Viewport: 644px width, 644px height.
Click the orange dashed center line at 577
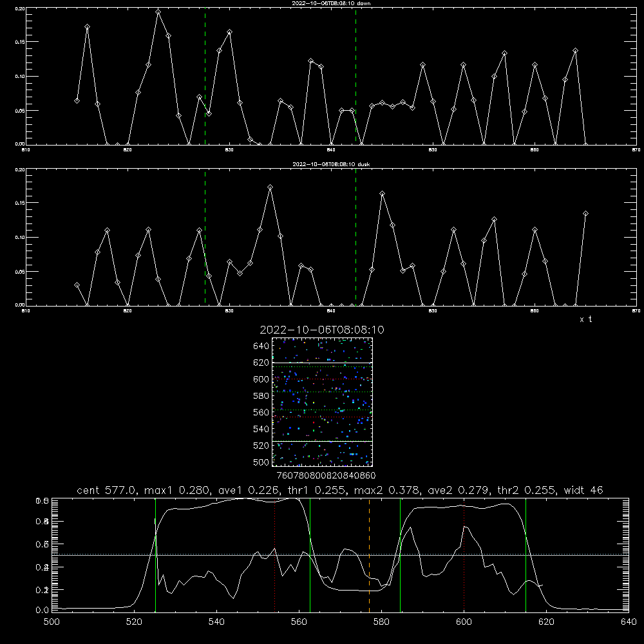tap(369, 554)
